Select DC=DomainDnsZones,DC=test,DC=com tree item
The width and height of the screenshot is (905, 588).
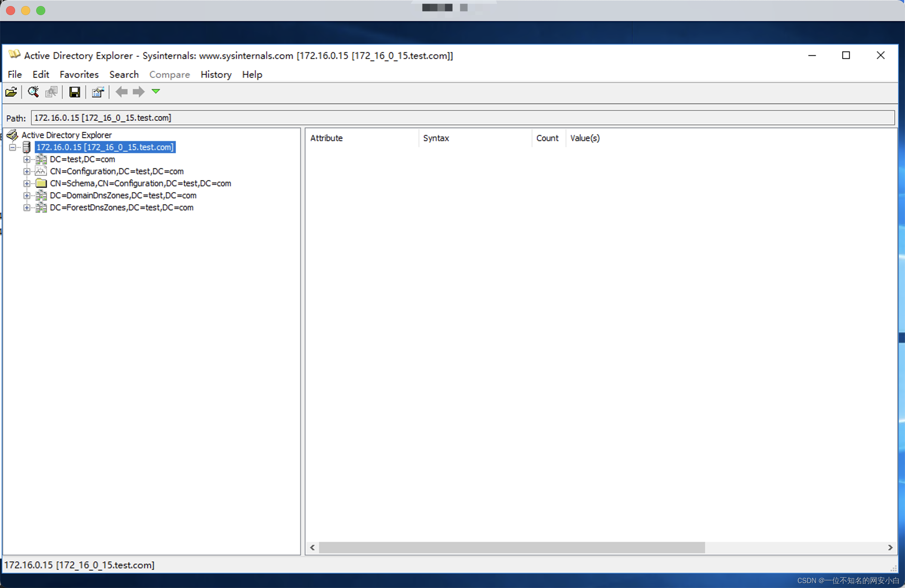[123, 195]
